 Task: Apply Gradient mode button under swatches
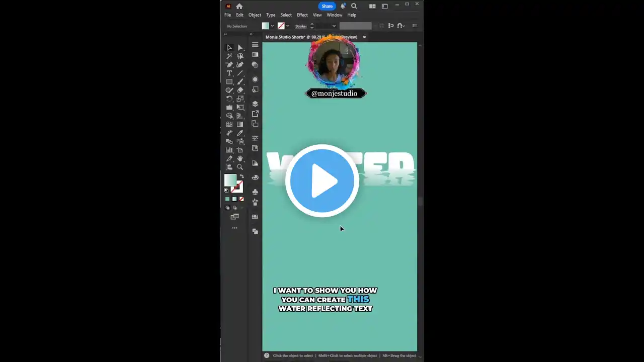[234, 199]
